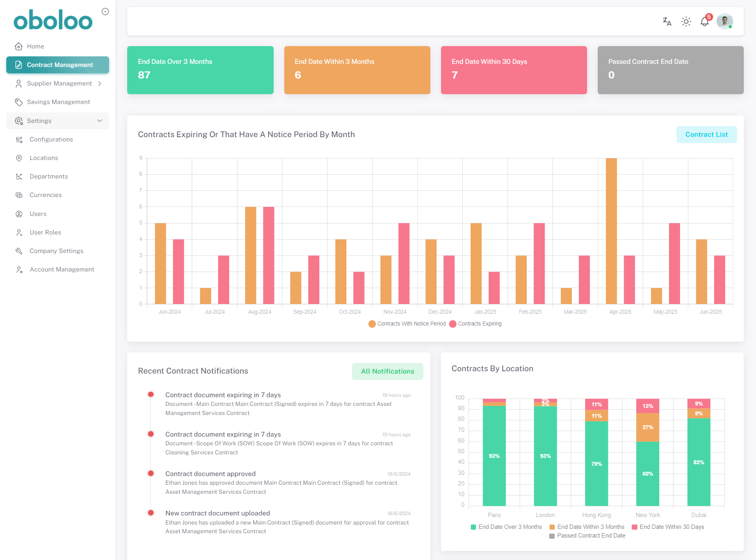Toggle sidebar pin circle icon

point(105,11)
